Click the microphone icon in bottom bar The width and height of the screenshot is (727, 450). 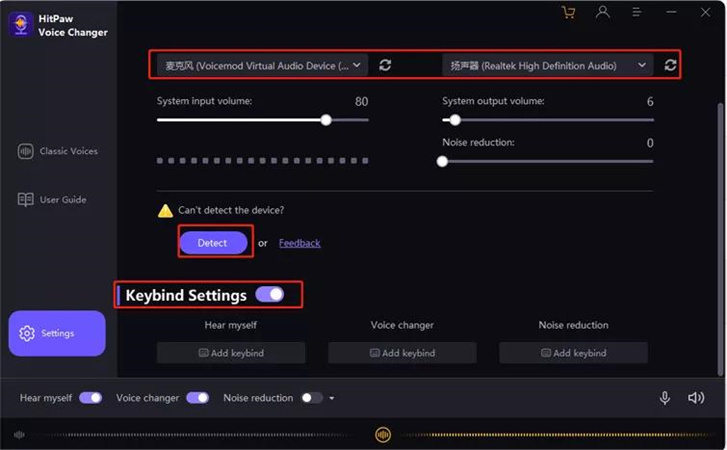[x=664, y=398]
